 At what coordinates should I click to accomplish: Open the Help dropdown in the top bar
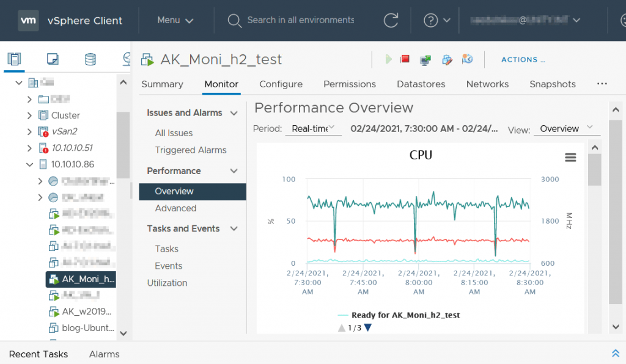point(436,20)
